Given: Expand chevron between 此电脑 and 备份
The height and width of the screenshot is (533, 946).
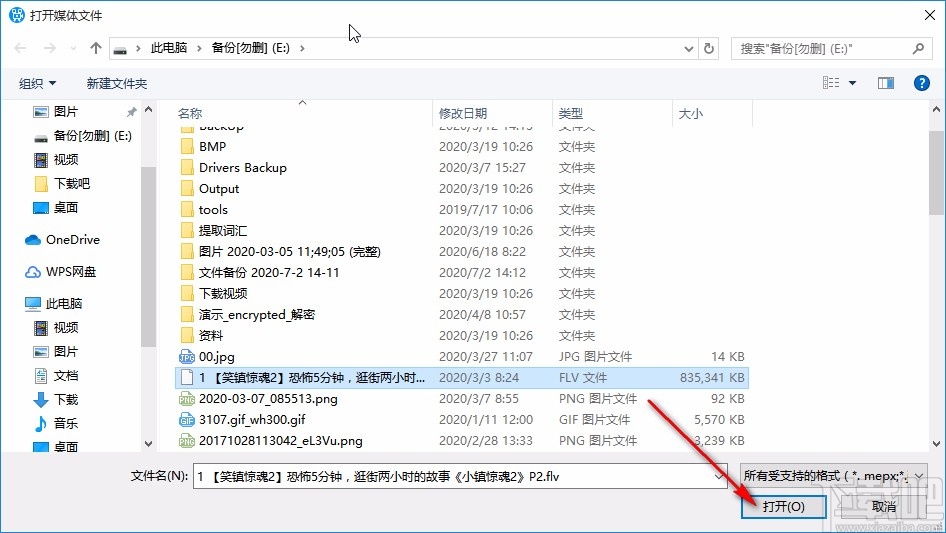Looking at the screenshot, I should 199,48.
